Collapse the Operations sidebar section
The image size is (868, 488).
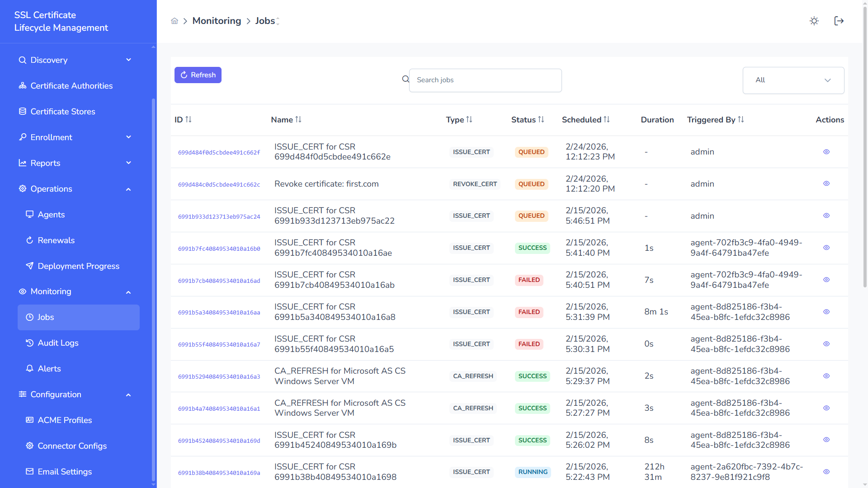[75, 189]
